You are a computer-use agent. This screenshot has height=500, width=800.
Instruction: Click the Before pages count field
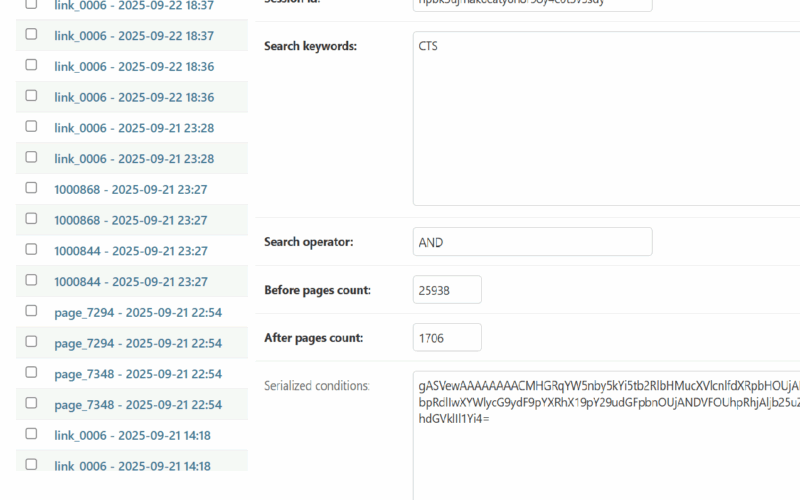(x=447, y=290)
